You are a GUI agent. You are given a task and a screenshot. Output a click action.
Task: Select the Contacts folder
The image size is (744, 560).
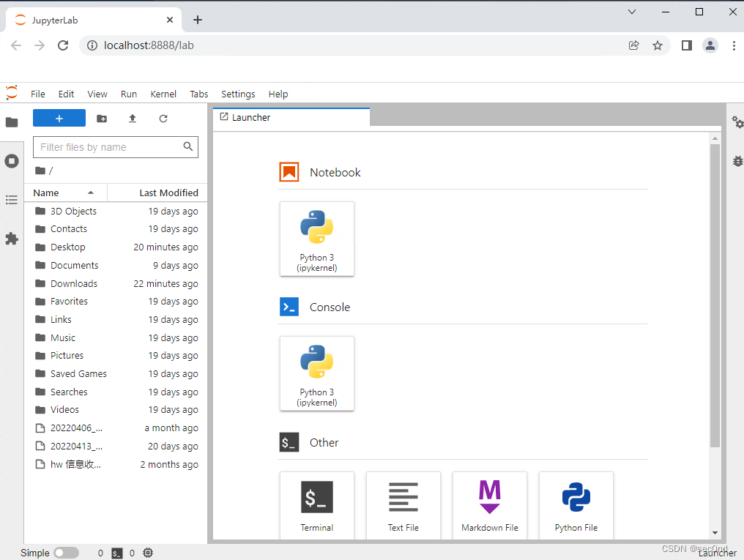point(116,229)
